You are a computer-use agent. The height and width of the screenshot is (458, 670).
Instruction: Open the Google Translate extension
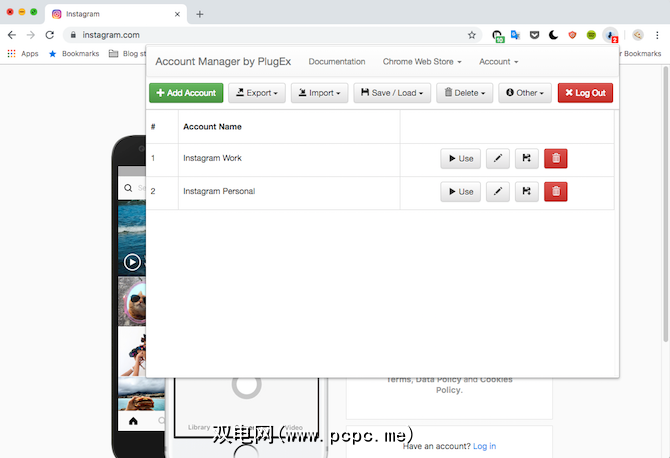coord(515,35)
